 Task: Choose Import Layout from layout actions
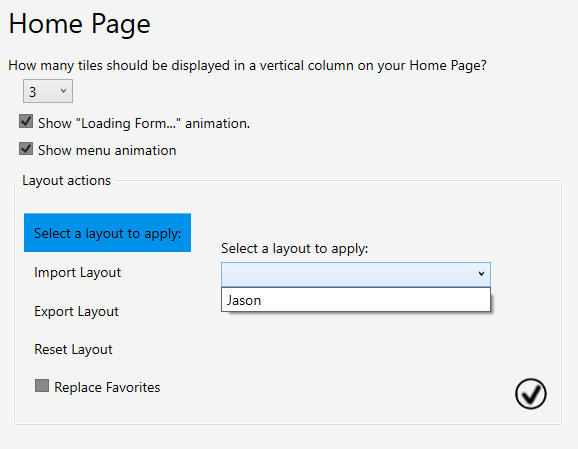point(77,272)
